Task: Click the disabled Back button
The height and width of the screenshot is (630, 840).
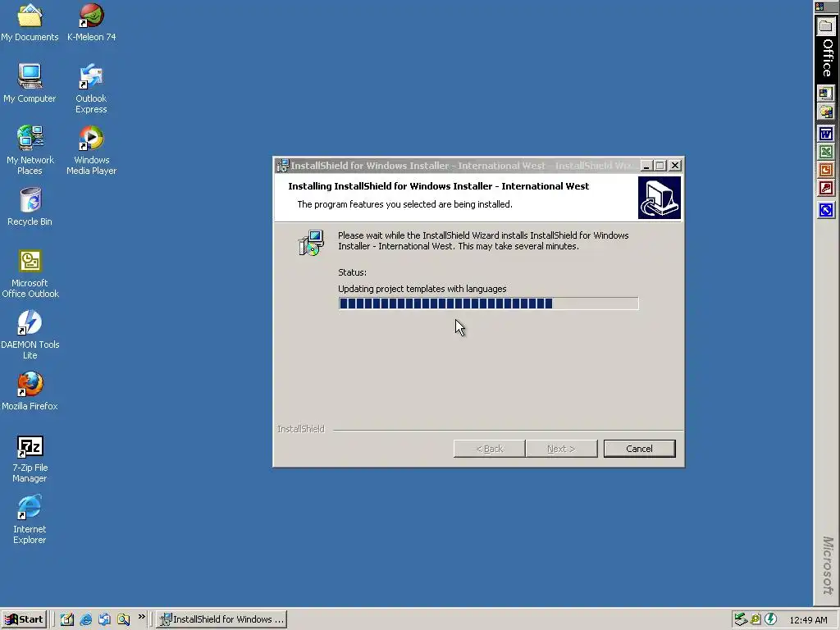Action: 489,449
